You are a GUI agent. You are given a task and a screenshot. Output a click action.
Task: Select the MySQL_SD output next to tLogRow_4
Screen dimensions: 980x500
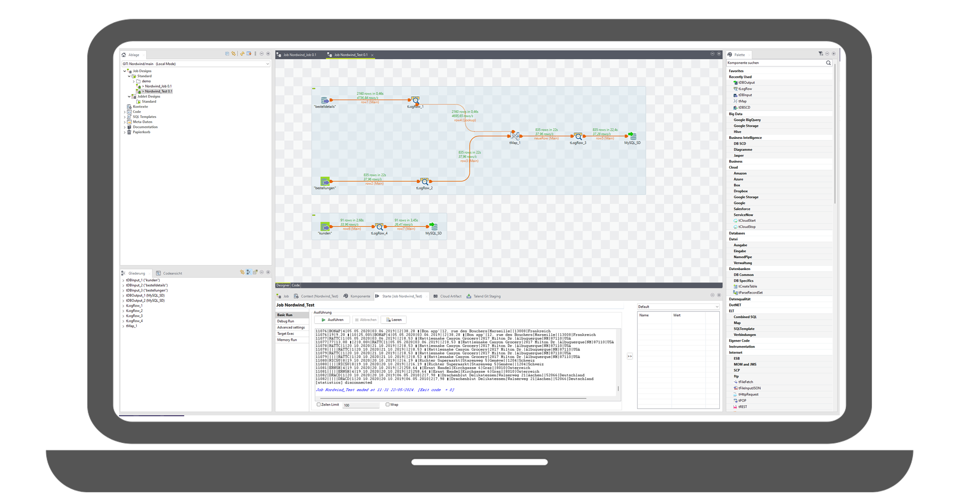[x=434, y=226]
